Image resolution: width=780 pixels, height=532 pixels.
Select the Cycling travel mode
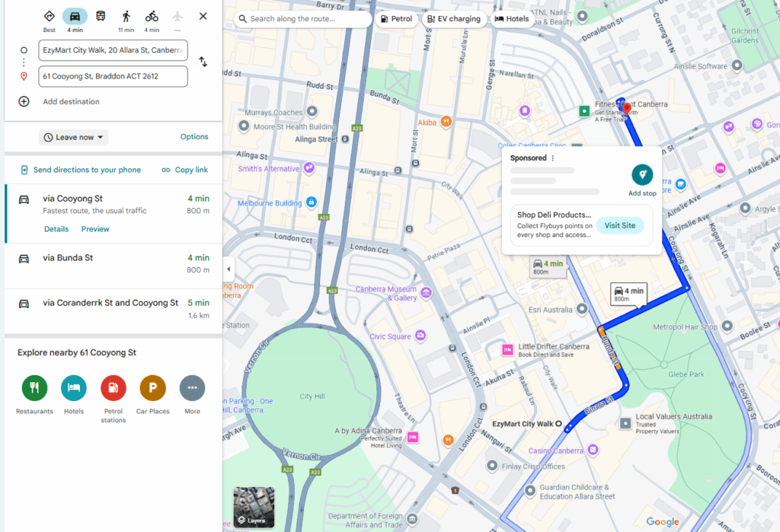coord(152,17)
